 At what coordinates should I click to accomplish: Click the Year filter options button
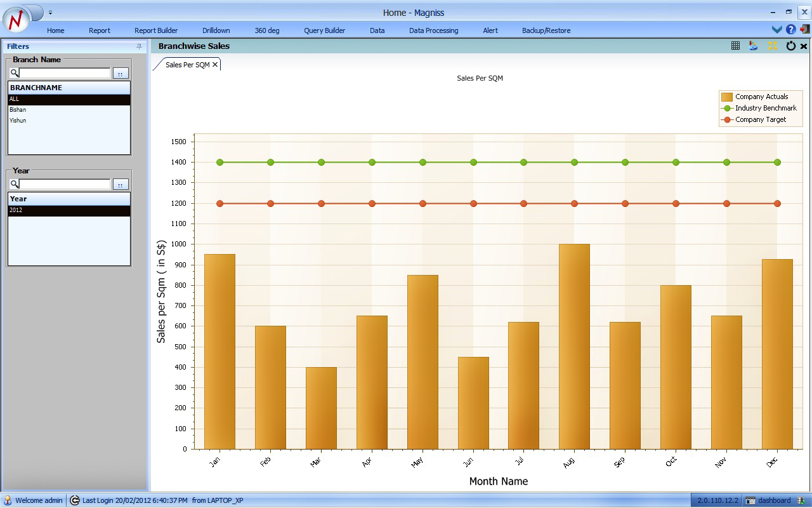point(121,185)
